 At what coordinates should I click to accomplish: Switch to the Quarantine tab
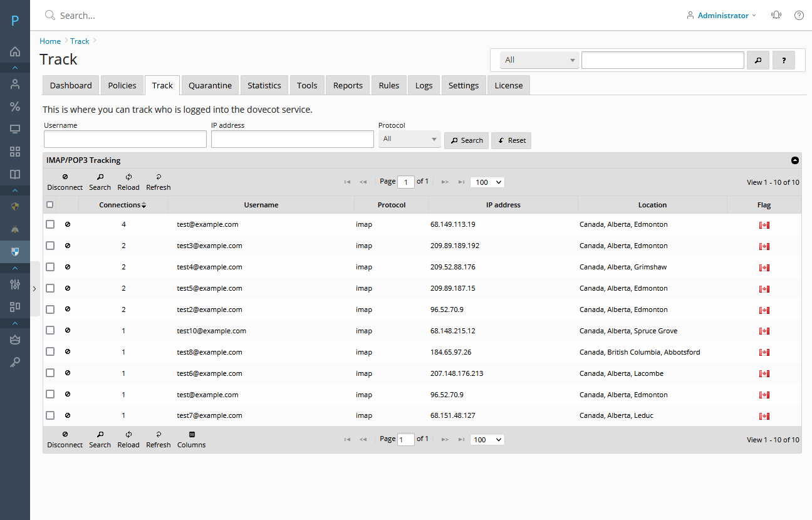click(x=210, y=85)
